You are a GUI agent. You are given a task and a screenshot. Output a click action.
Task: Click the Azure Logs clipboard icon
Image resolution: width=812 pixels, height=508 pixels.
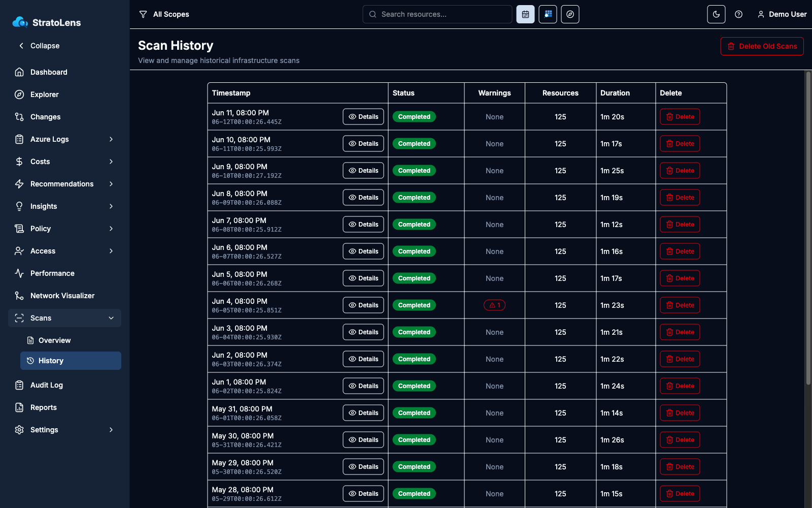19,139
